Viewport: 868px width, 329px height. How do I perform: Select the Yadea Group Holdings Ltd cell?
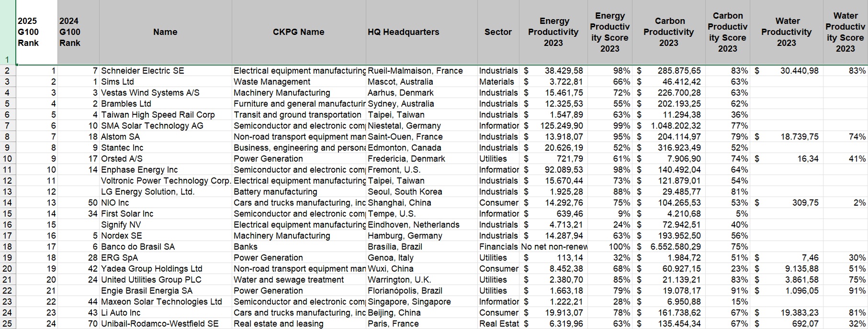(166, 269)
